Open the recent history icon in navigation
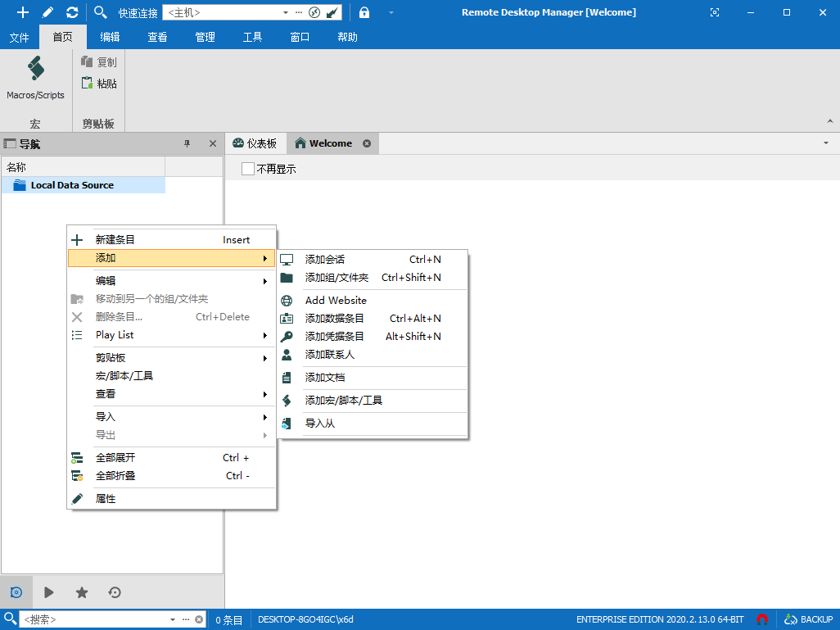The image size is (840, 630). click(x=115, y=592)
